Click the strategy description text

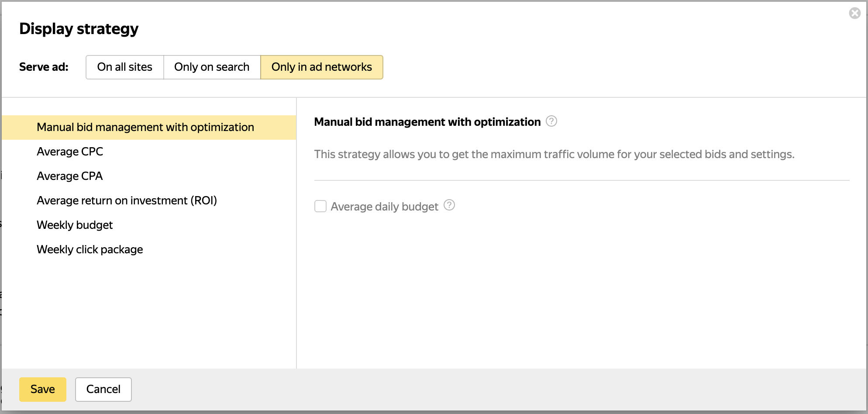pyautogui.click(x=554, y=154)
